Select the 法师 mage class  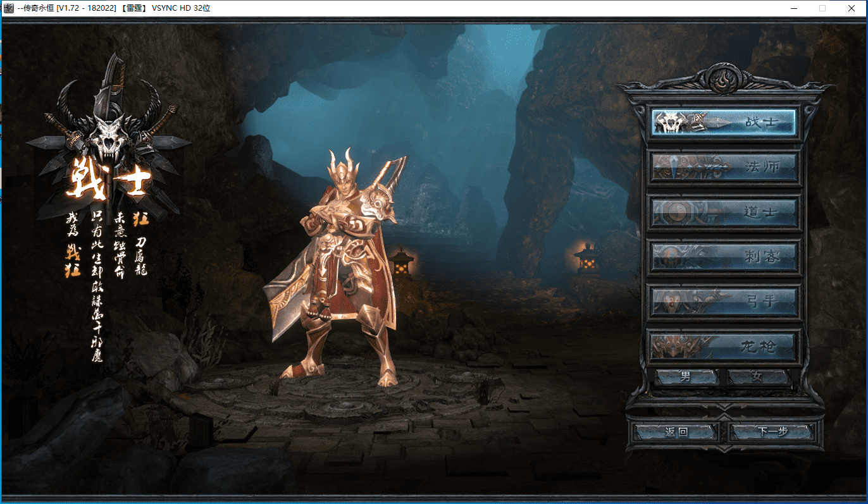click(724, 168)
